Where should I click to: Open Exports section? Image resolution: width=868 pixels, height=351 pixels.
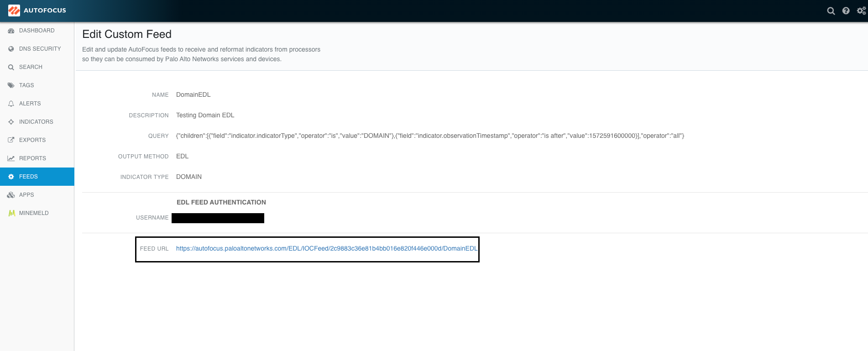click(x=37, y=140)
